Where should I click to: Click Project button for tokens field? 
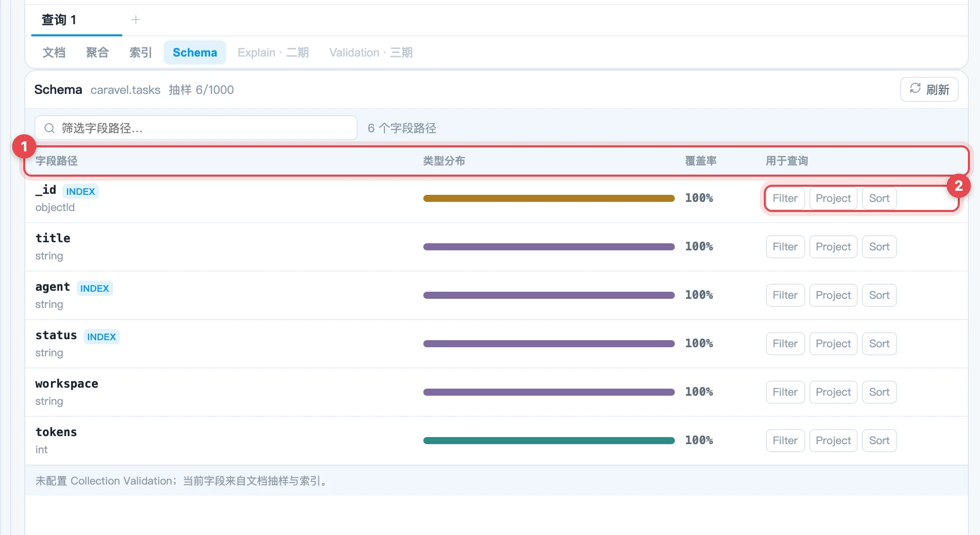(834, 441)
